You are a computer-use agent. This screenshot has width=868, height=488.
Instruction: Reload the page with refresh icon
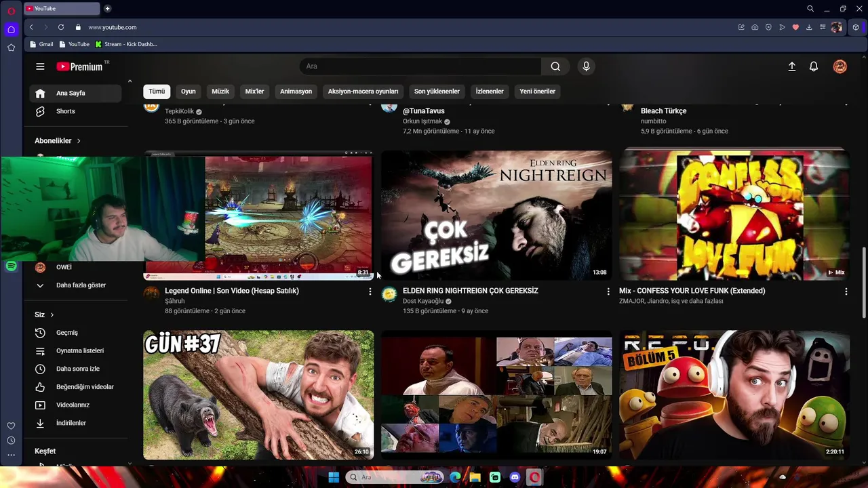click(x=61, y=27)
